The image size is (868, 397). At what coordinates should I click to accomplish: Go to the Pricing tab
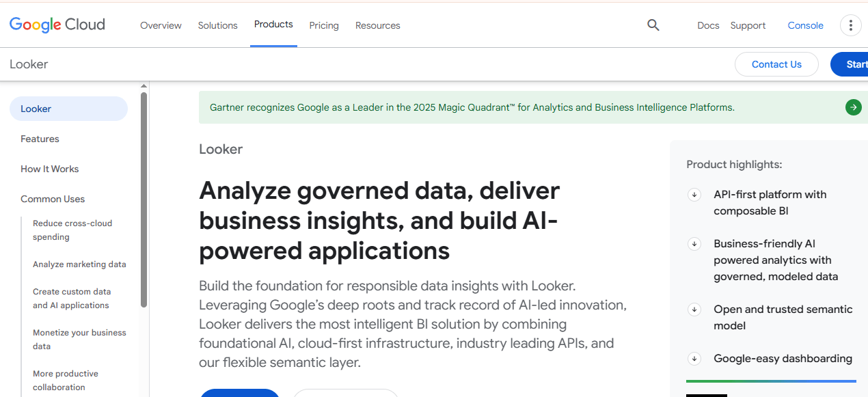[324, 25]
